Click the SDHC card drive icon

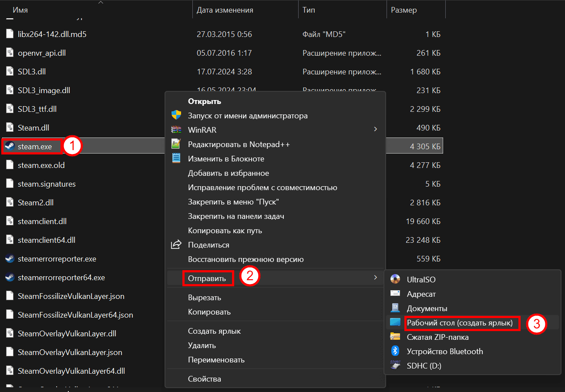click(395, 365)
